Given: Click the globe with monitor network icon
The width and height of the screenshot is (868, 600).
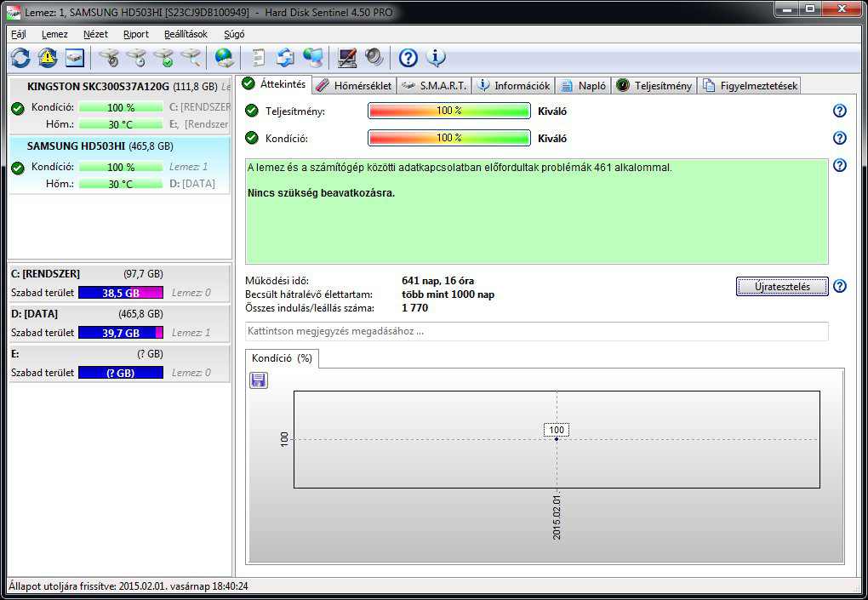Looking at the screenshot, I should [313, 58].
